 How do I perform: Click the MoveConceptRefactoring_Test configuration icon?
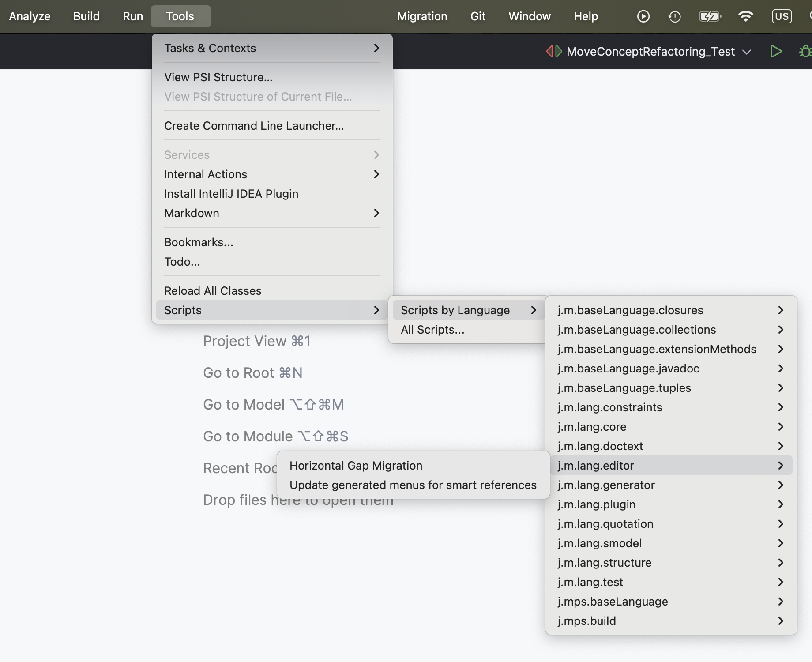click(x=554, y=52)
